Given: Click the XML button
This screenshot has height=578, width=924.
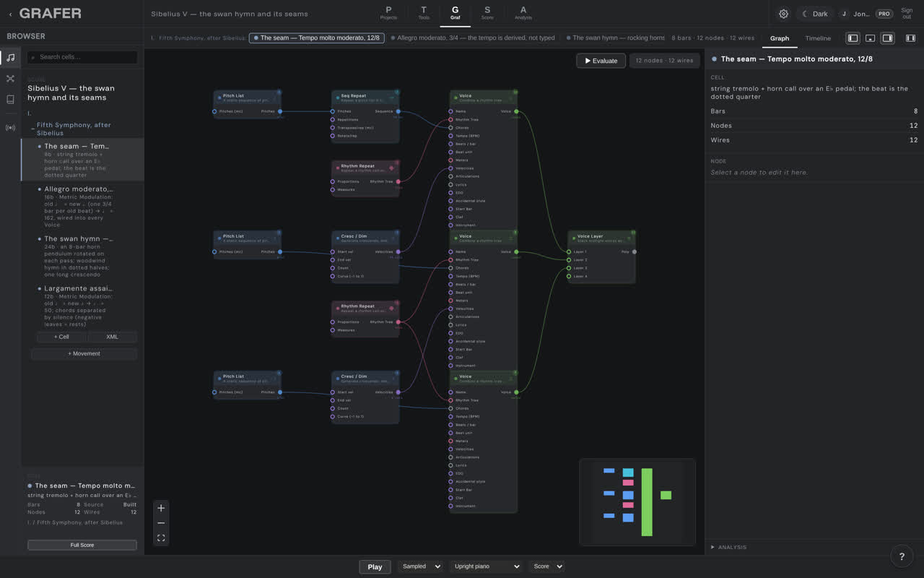Looking at the screenshot, I should (x=112, y=337).
